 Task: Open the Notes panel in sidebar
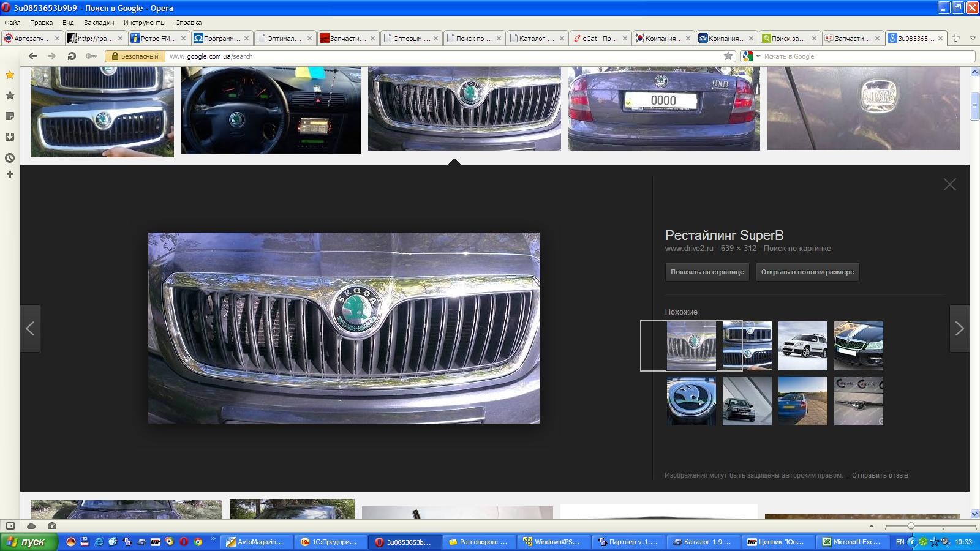(x=9, y=116)
